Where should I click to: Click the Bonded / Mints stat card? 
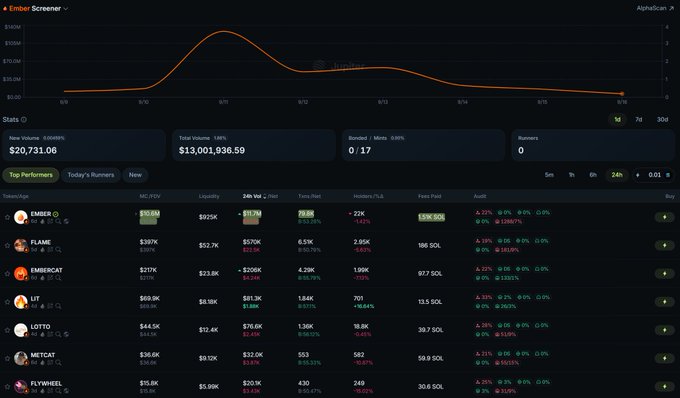point(424,145)
